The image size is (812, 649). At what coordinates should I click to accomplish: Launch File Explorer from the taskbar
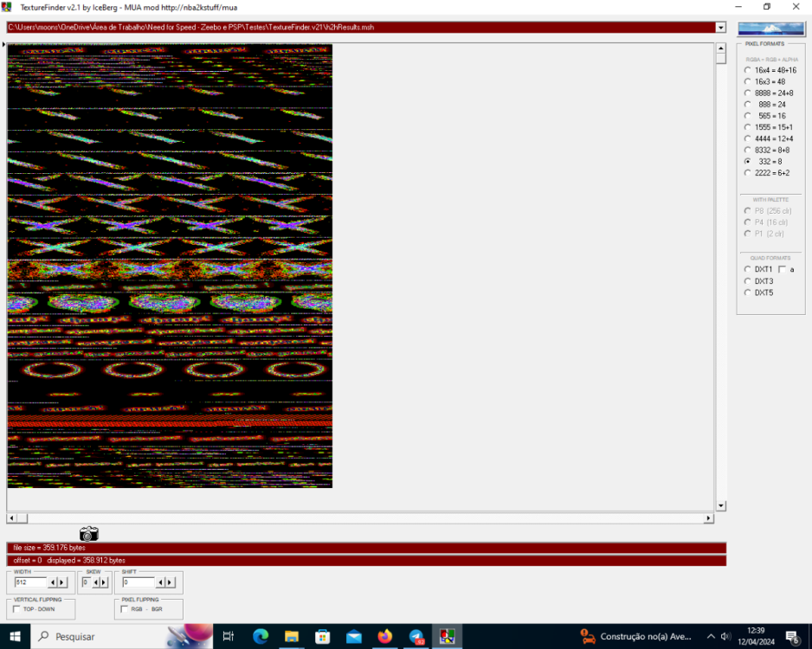(x=292, y=637)
